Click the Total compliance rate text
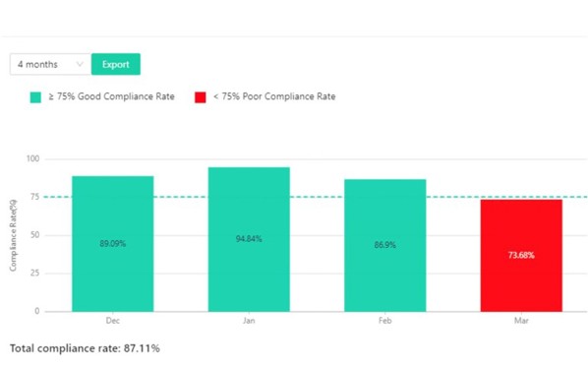Viewport: 588px width, 367px height. [85, 348]
